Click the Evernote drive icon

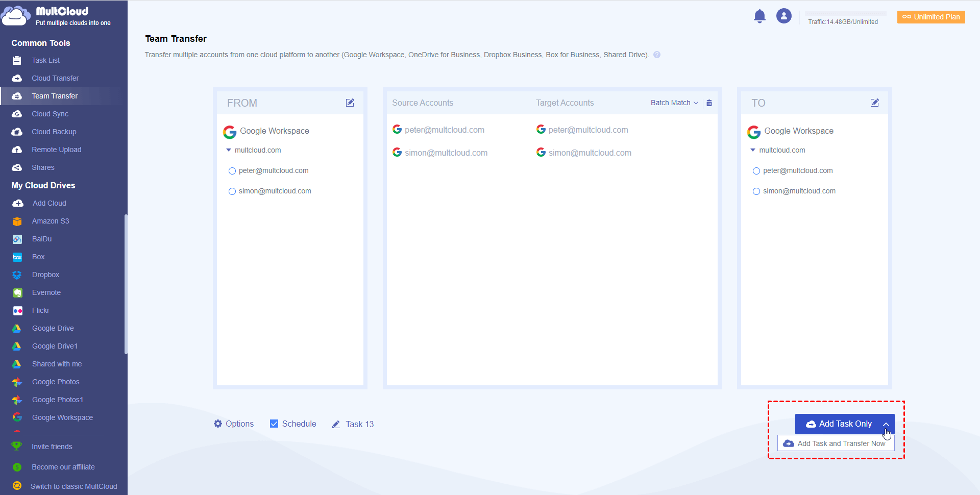pyautogui.click(x=17, y=293)
